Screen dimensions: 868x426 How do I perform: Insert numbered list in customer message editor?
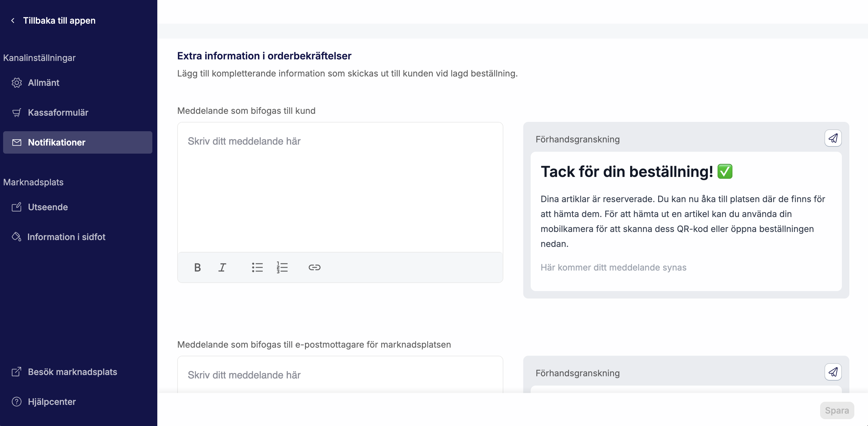point(282,267)
